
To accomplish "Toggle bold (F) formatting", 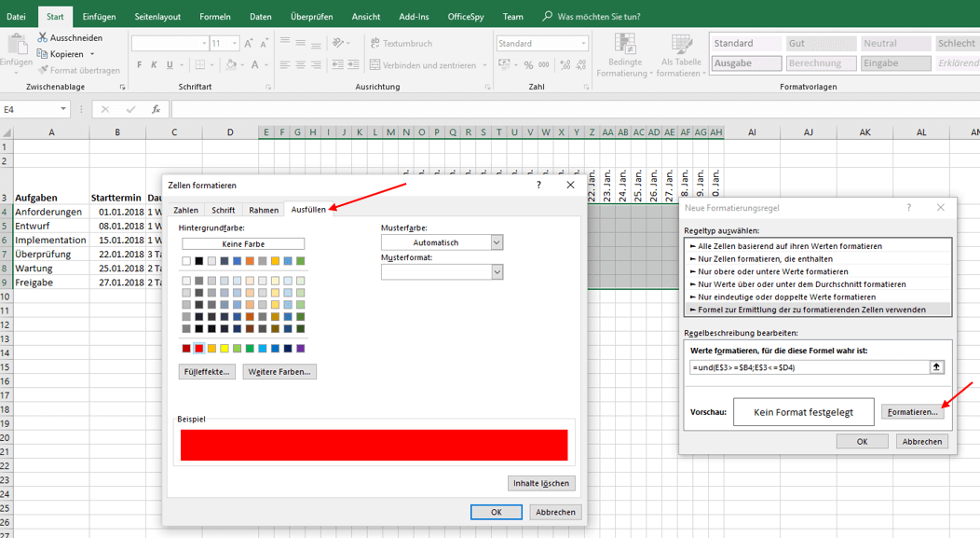I will [140, 65].
